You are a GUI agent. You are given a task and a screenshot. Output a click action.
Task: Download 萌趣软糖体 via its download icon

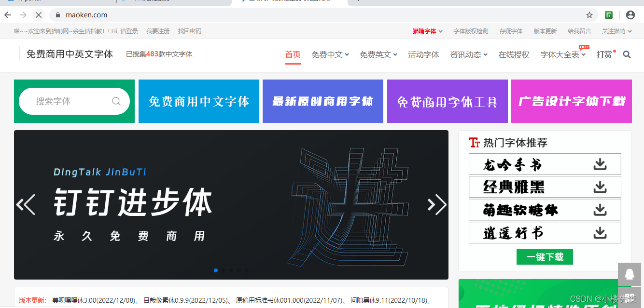click(600, 210)
